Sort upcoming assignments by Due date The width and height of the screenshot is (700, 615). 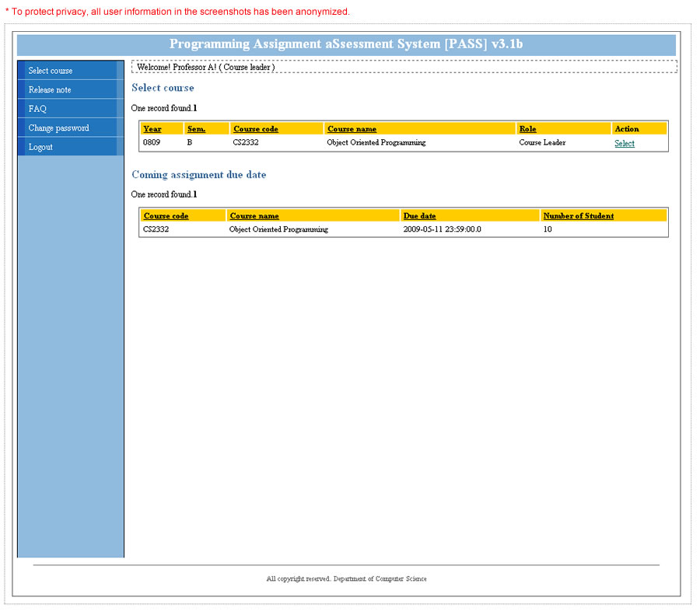(x=419, y=216)
